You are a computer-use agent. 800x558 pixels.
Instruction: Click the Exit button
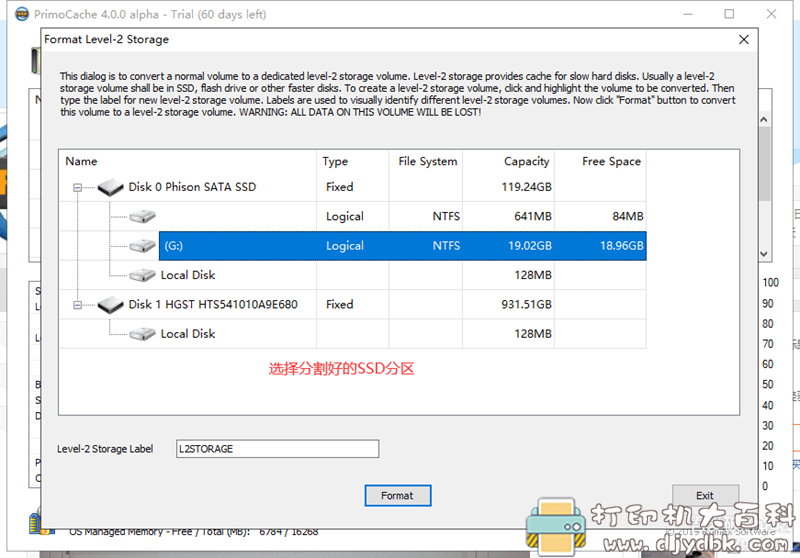tap(705, 495)
